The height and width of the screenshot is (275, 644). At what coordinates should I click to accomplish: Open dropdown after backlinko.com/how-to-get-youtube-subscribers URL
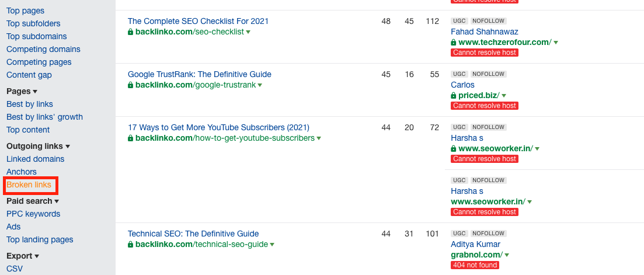[x=318, y=138]
